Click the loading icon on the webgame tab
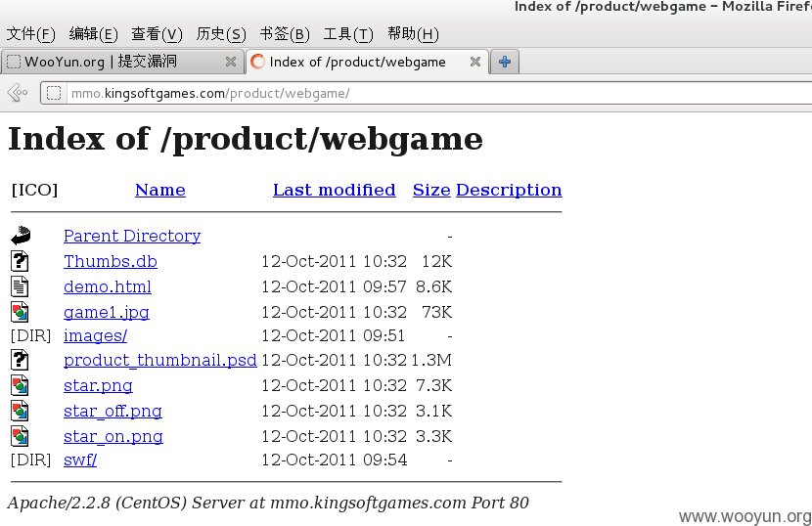 pos(257,63)
